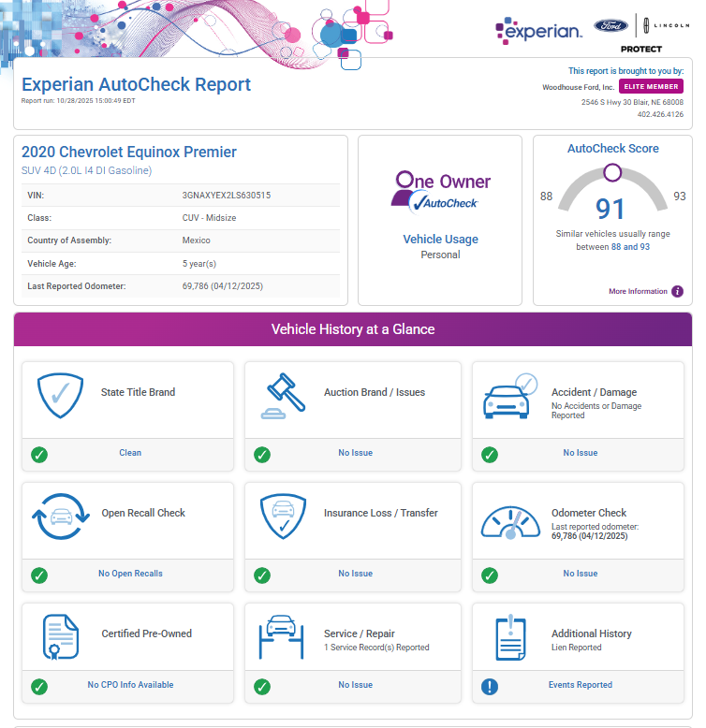Click the State Title Brand shield icon

pos(60,398)
